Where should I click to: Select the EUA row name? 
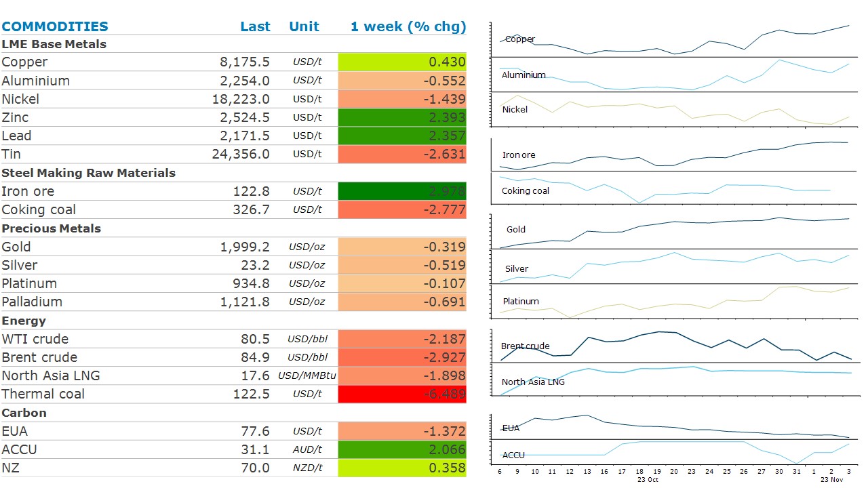click(15, 431)
